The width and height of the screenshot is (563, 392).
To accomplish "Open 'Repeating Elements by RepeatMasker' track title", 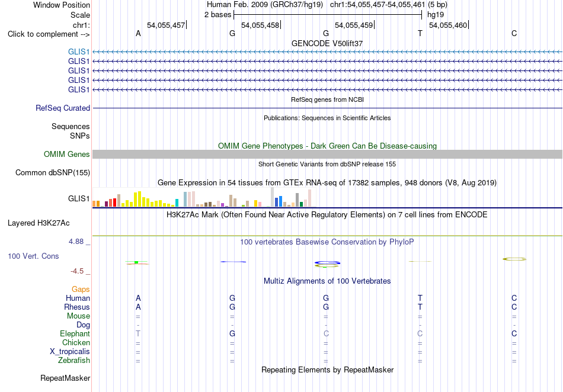I will 327,369.
